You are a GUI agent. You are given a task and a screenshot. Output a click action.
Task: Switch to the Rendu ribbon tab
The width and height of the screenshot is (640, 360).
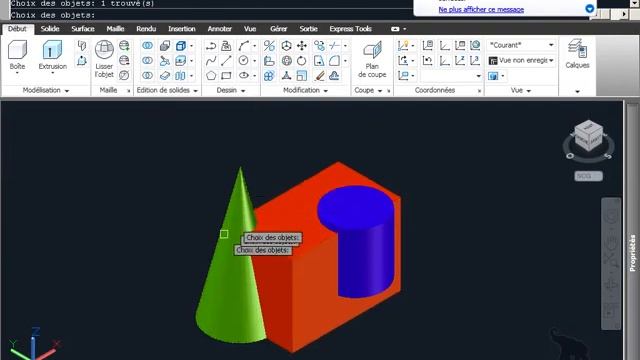tap(146, 29)
